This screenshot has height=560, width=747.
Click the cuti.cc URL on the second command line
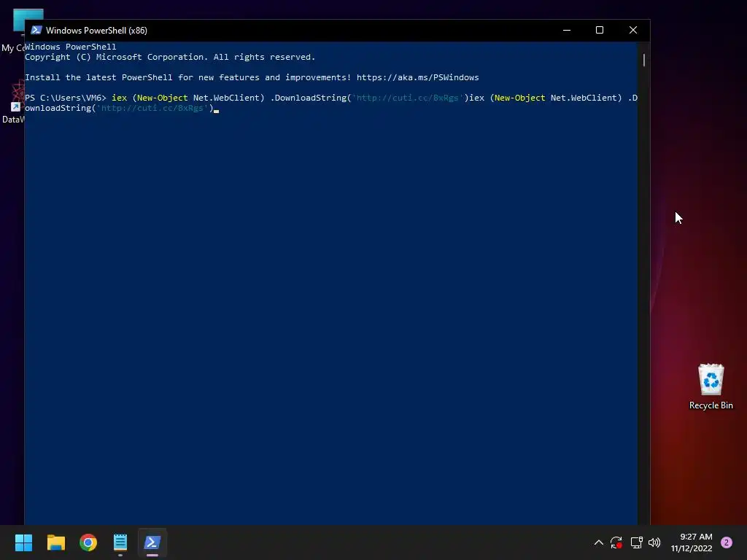click(x=152, y=108)
